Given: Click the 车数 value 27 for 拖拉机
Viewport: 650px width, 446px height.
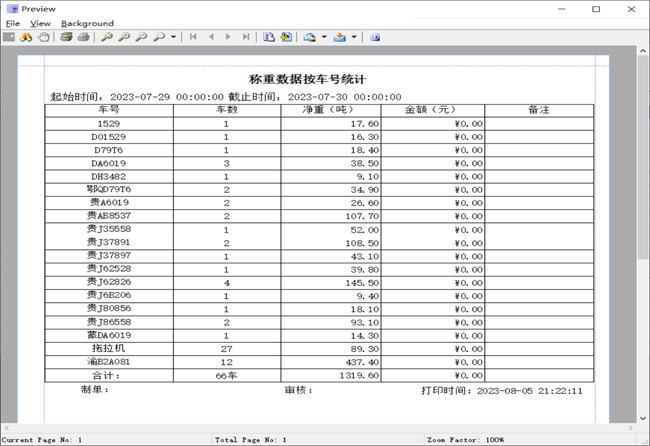Looking at the screenshot, I should [227, 349].
